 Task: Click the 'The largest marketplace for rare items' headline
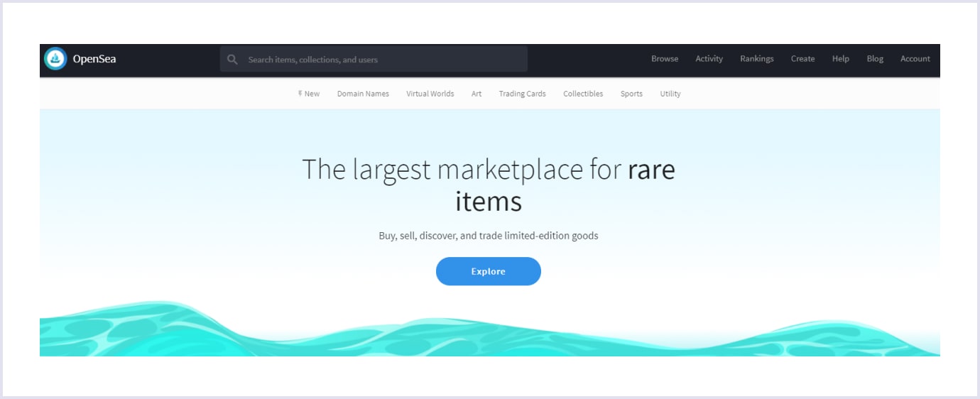pyautogui.click(x=489, y=185)
